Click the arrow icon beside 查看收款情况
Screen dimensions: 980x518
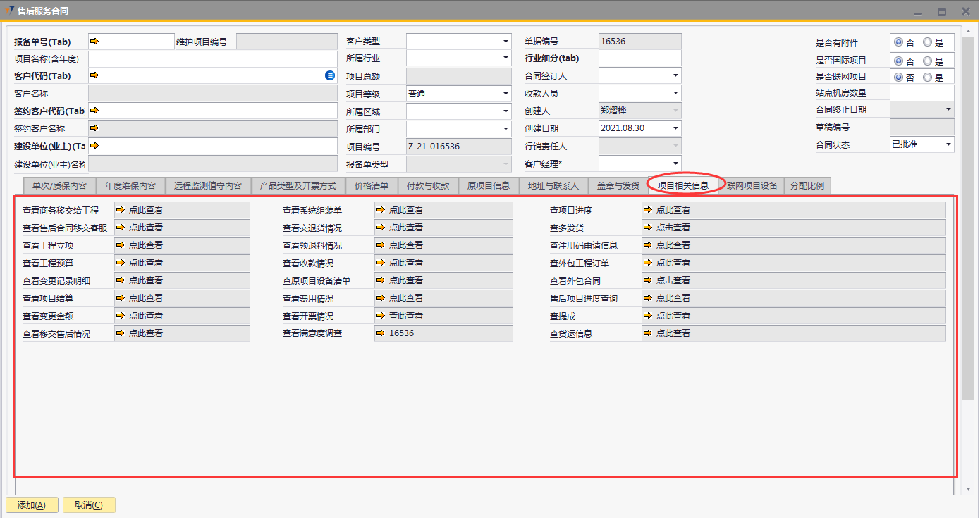coord(381,263)
